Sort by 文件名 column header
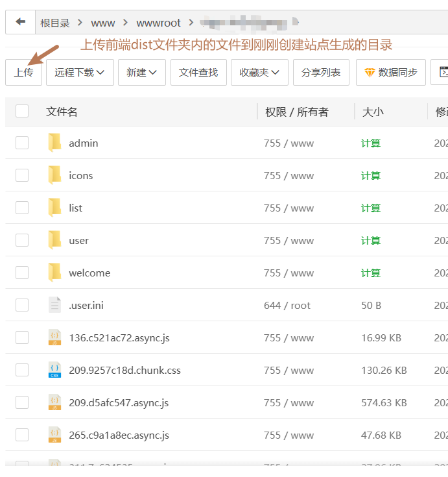 62,112
